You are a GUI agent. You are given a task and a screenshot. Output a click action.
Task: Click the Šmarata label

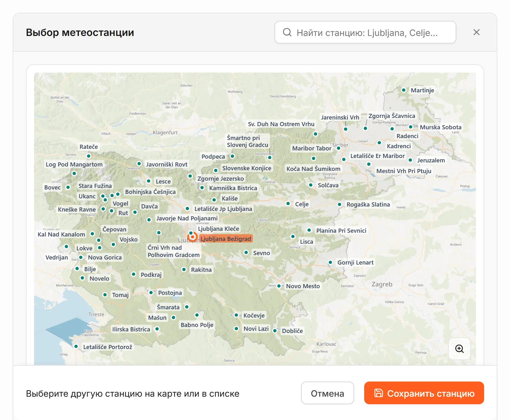click(x=168, y=307)
